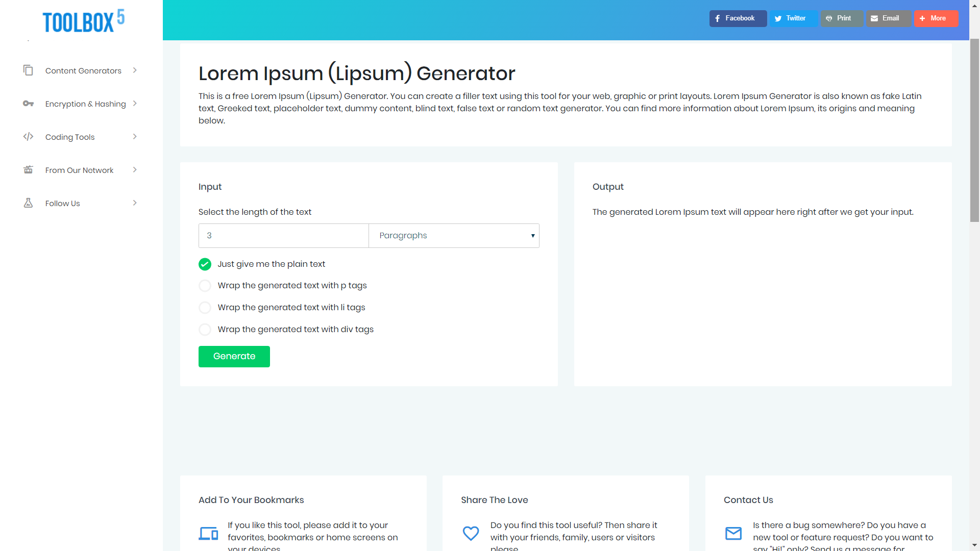Expand the Content Generators chevron
This screenshot has height=551, width=980.
tap(135, 70)
